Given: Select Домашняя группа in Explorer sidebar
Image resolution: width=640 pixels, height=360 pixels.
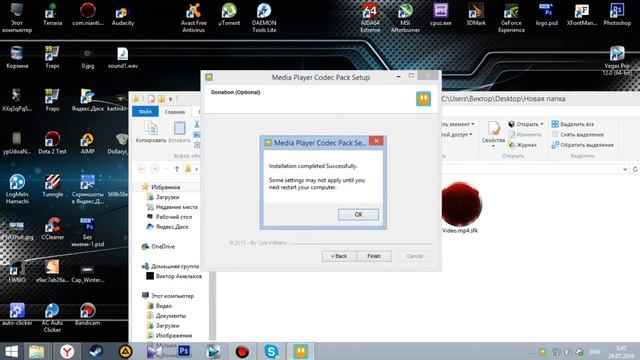Looking at the screenshot, I should point(170,266).
